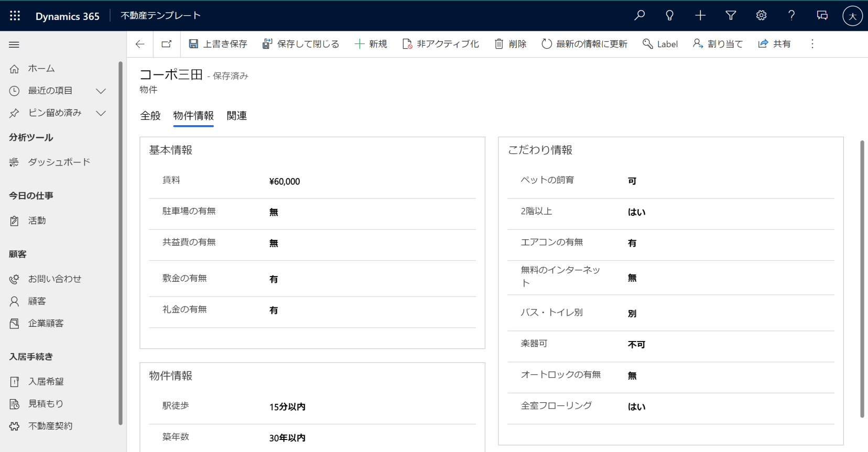Open the more commands overflow menu

(x=812, y=44)
